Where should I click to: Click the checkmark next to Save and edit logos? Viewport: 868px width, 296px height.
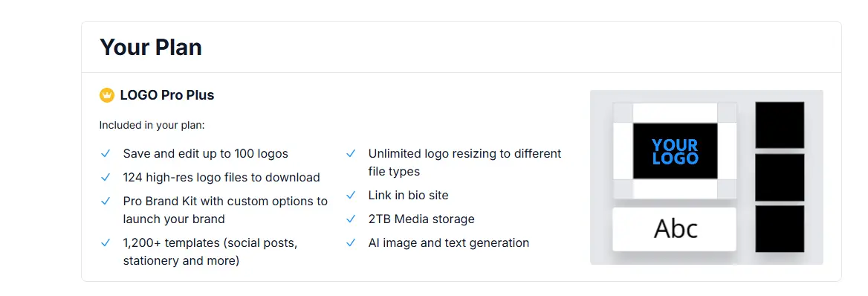click(106, 153)
